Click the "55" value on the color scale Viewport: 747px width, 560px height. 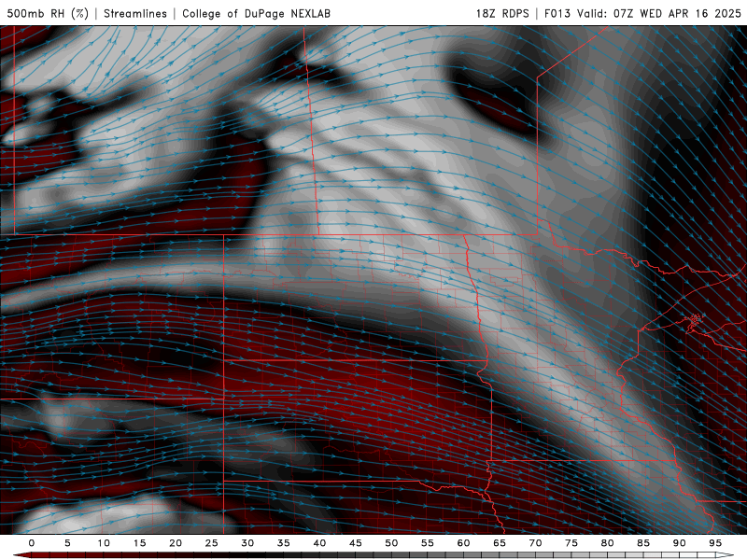(428, 543)
